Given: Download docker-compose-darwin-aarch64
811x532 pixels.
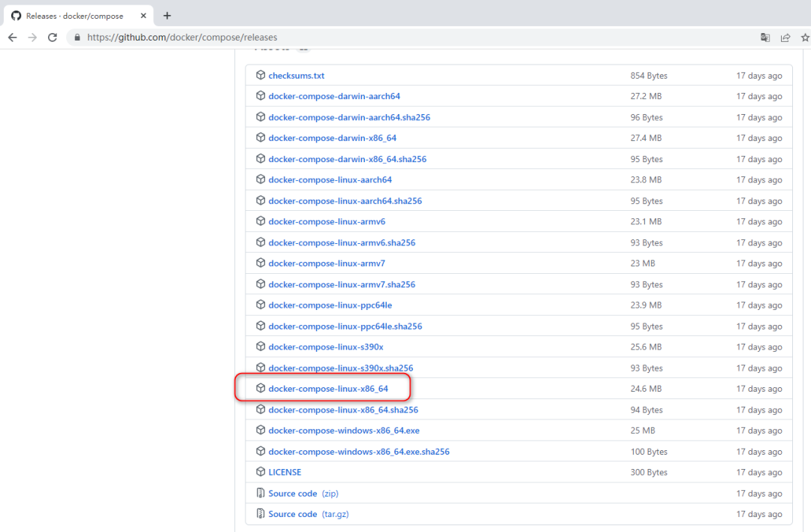Looking at the screenshot, I should coord(334,96).
